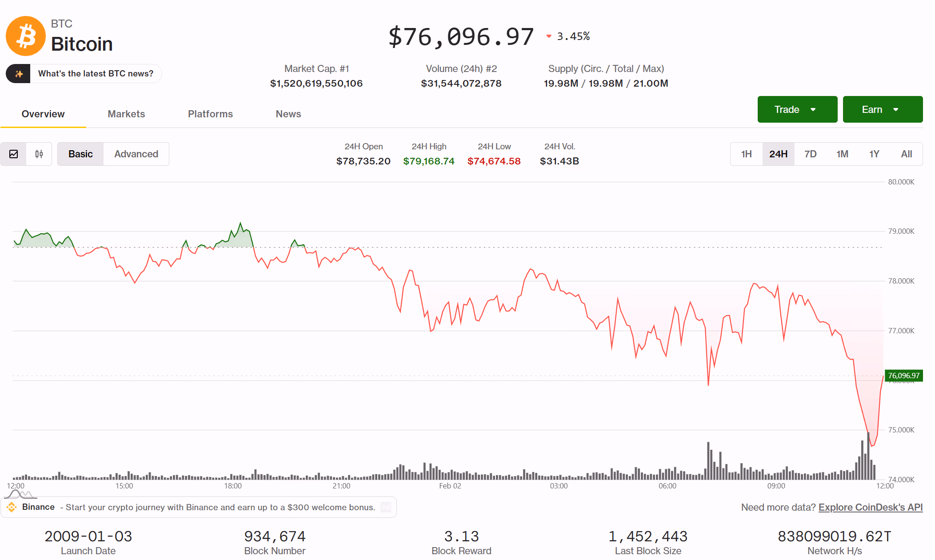Open the News tab
Image resolution: width=935 pixels, height=560 pixels.
[x=288, y=114]
